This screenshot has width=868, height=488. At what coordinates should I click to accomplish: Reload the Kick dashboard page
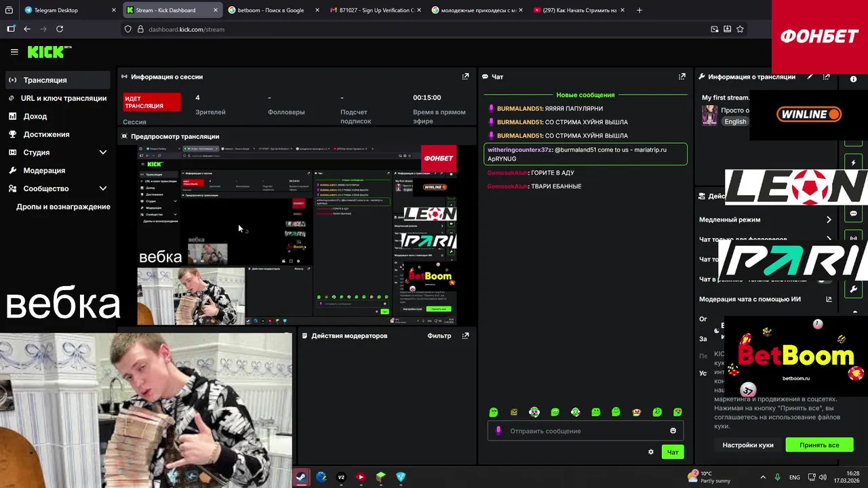pos(60,29)
